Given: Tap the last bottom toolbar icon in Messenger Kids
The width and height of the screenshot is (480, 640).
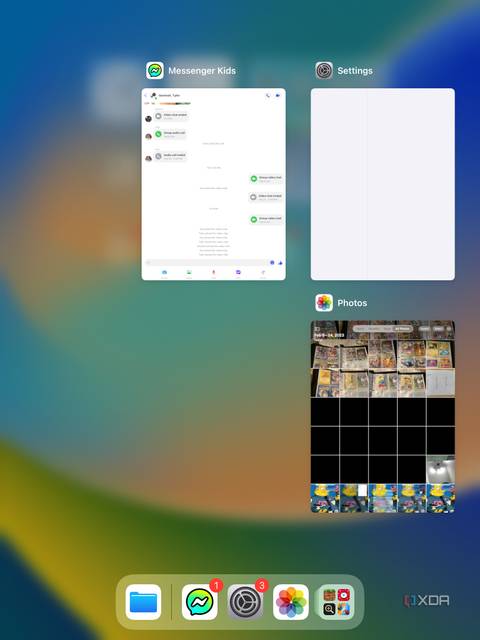Looking at the screenshot, I should (263, 273).
